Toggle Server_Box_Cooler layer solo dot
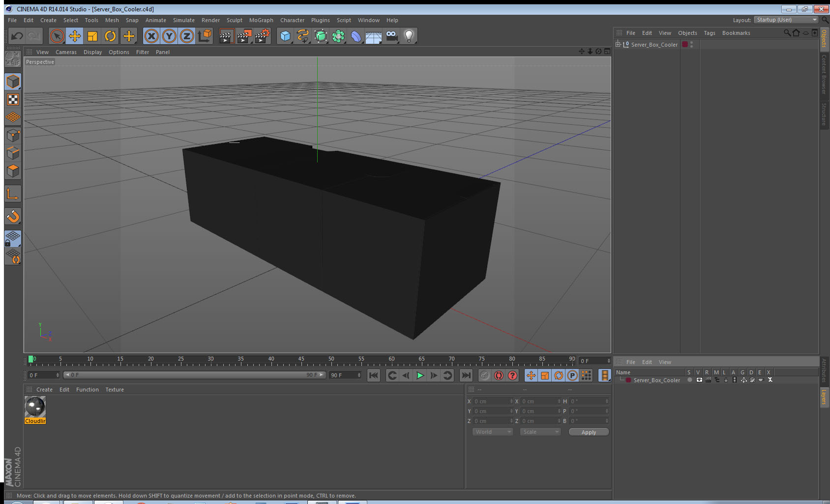This screenshot has width=830, height=504. (690, 380)
